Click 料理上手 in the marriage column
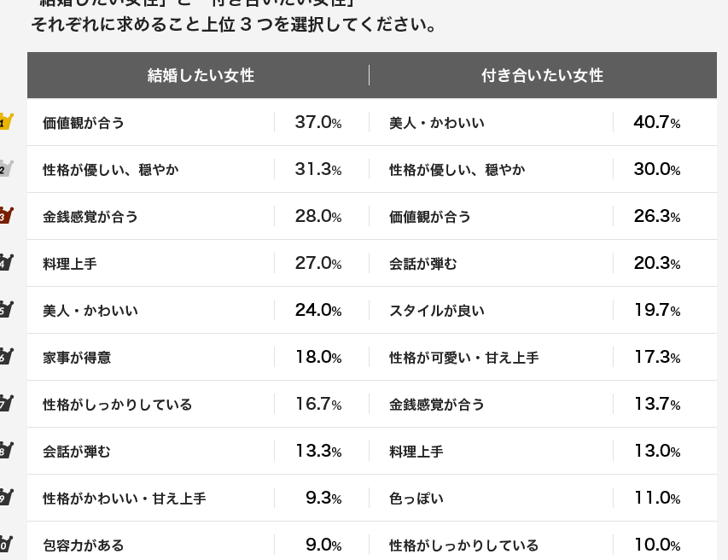The width and height of the screenshot is (728, 560). click(70, 264)
